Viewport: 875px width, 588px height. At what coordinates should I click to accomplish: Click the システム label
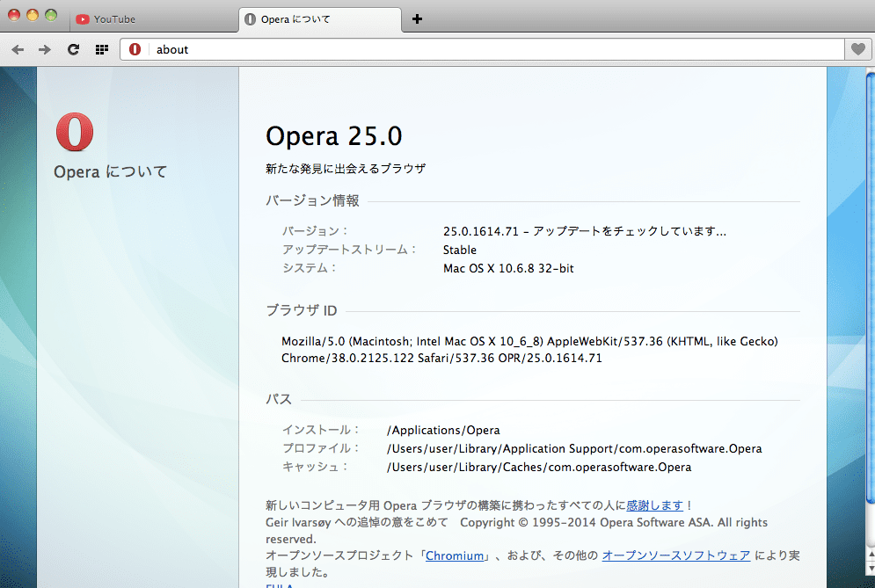click(x=310, y=268)
